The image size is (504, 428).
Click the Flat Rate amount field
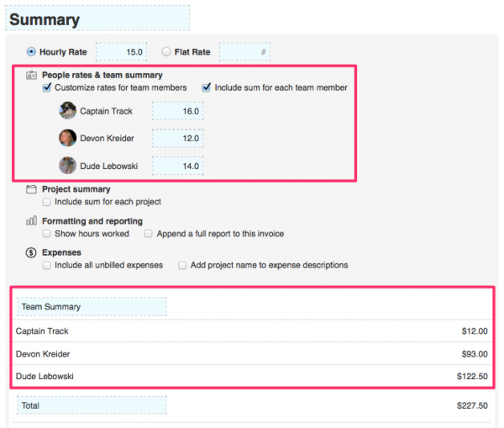(x=244, y=52)
